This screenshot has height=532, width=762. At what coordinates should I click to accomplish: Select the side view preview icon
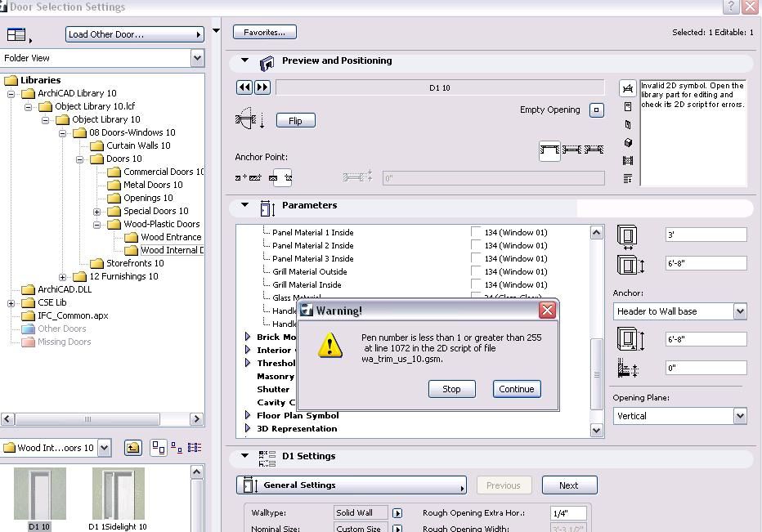628,124
